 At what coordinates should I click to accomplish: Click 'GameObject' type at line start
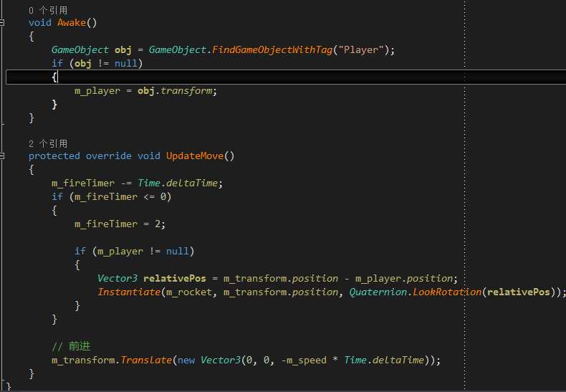[x=80, y=50]
